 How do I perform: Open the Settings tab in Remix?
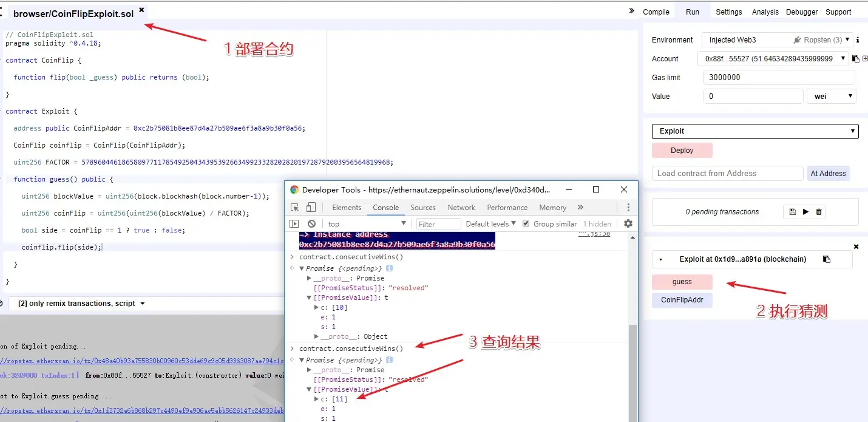coord(729,12)
